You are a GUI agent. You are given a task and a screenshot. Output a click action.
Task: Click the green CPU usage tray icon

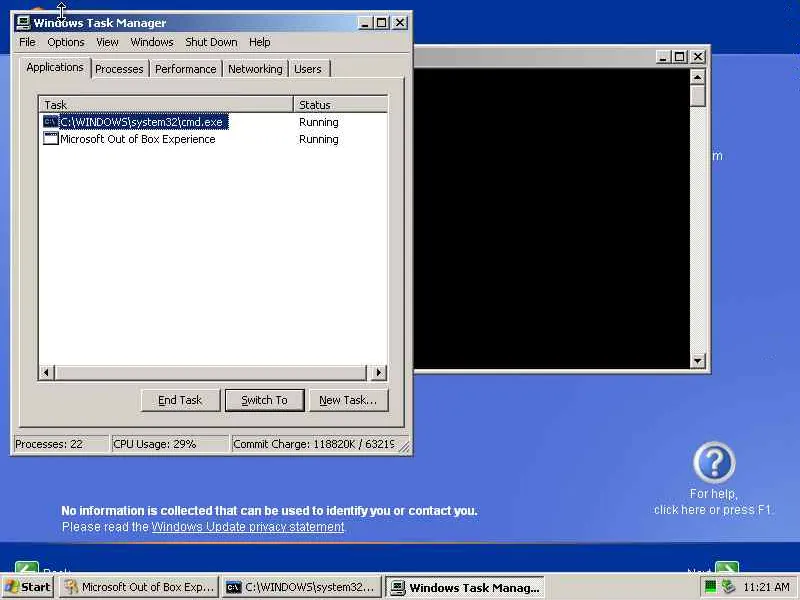(710, 587)
